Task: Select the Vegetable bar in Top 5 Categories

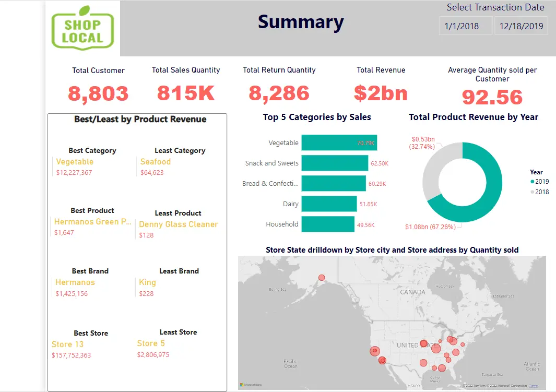Action: coord(339,142)
